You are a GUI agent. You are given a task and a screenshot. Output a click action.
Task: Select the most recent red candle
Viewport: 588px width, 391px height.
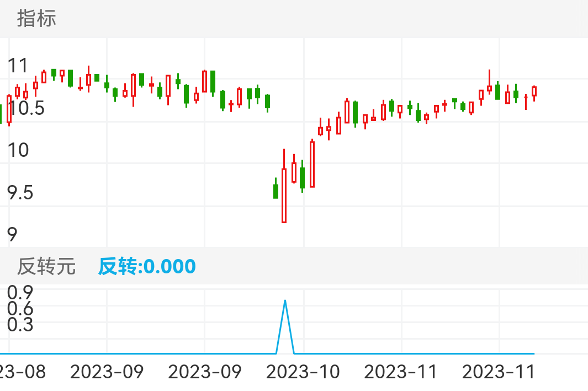pos(534,91)
